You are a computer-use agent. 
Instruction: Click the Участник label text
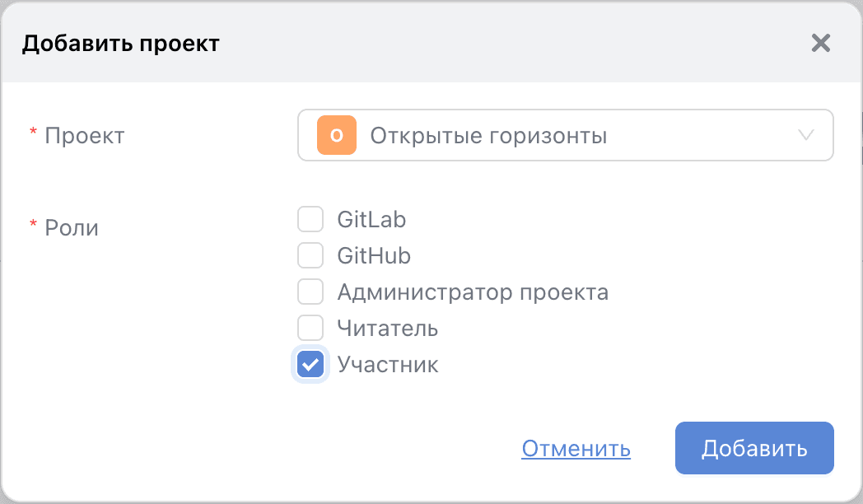point(388,365)
